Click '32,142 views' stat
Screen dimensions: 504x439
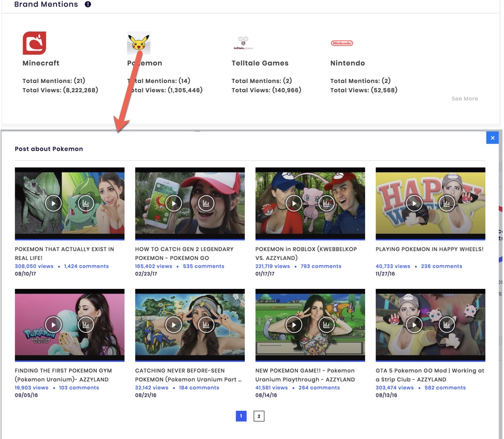tap(152, 387)
